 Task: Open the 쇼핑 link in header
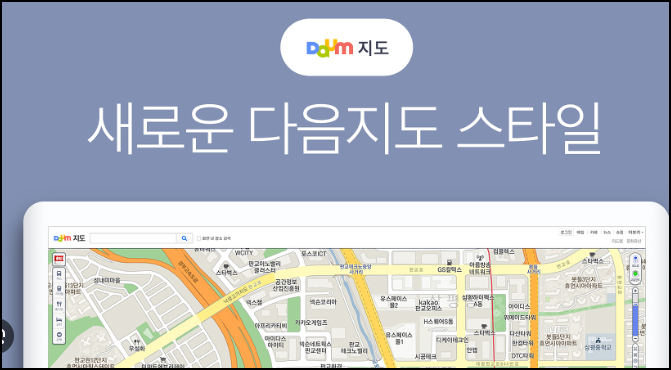coord(620,232)
